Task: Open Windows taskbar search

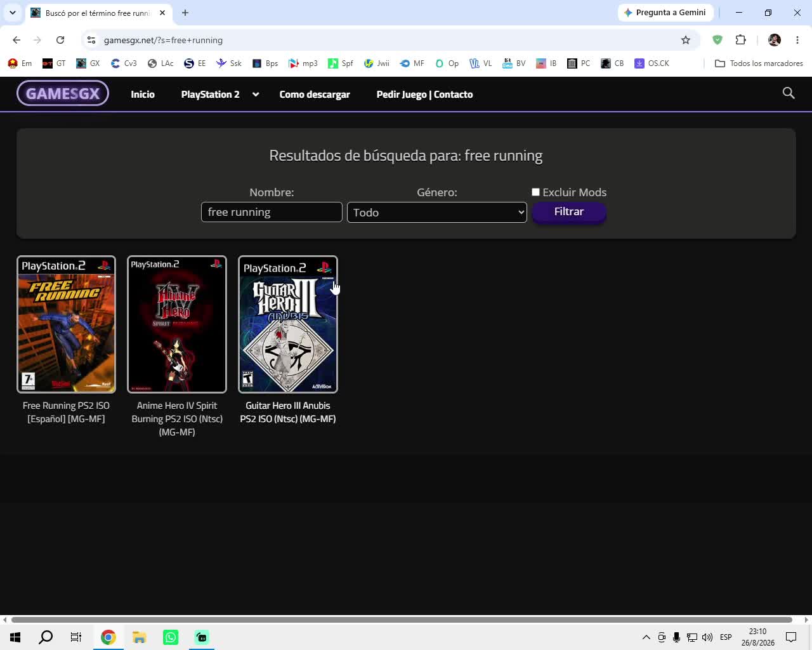Action: 46,637
